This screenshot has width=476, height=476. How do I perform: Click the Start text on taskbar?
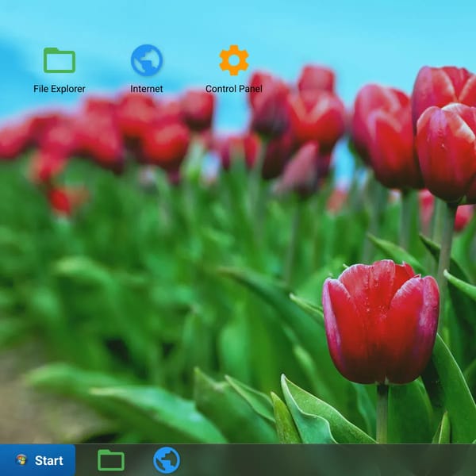(49, 460)
